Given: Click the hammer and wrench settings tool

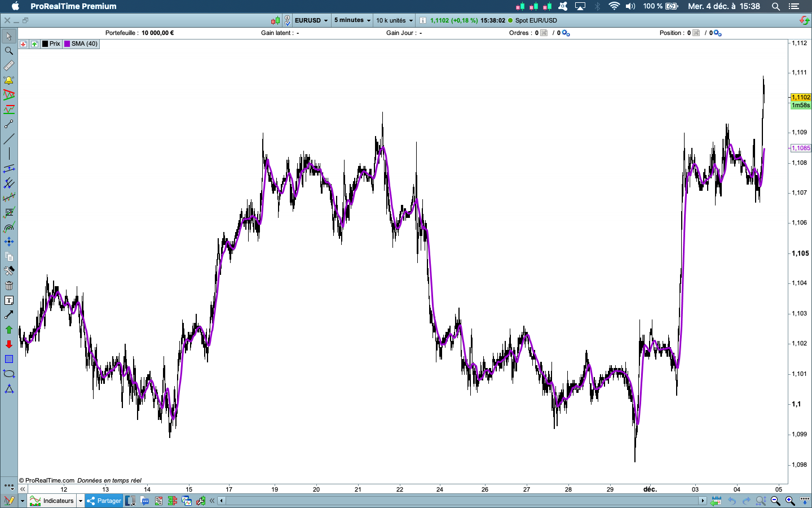Looking at the screenshot, I should [x=8, y=271].
